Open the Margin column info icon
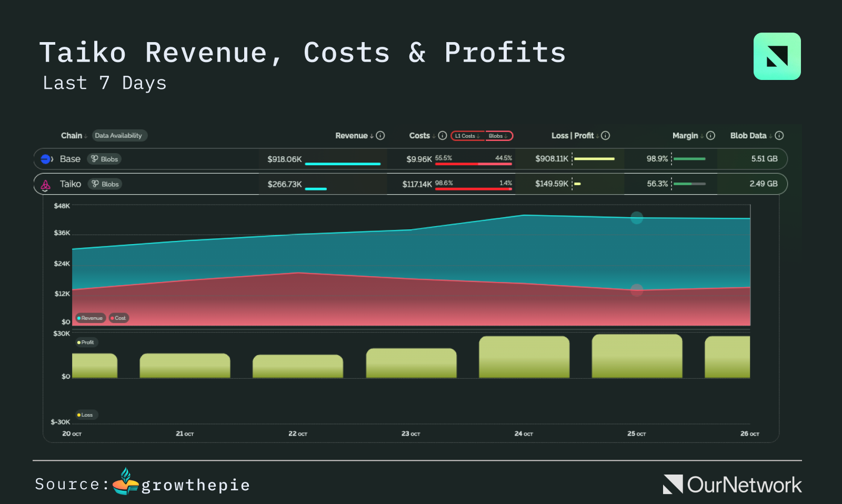 pyautogui.click(x=710, y=136)
